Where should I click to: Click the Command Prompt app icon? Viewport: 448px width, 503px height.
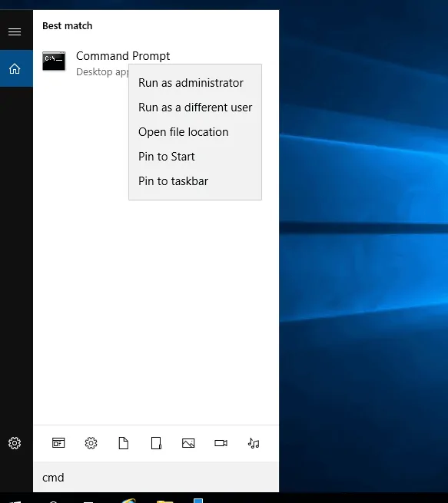54,61
